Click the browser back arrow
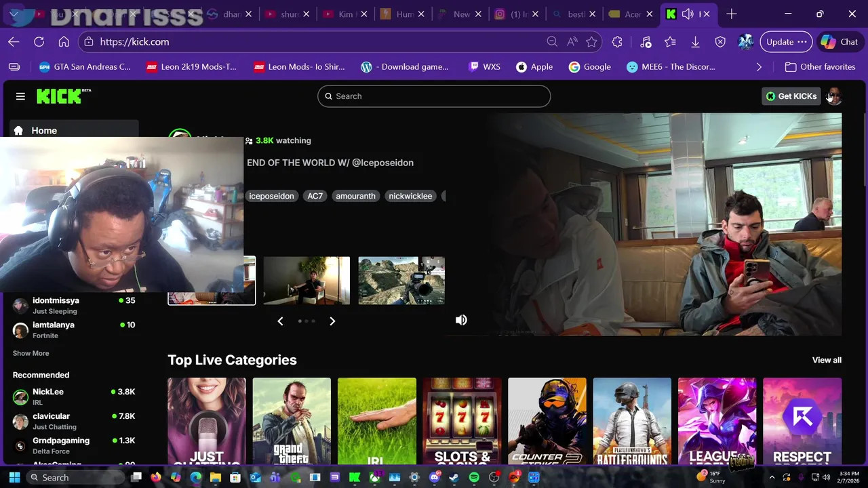Image resolution: width=868 pixels, height=488 pixels. (x=14, y=42)
